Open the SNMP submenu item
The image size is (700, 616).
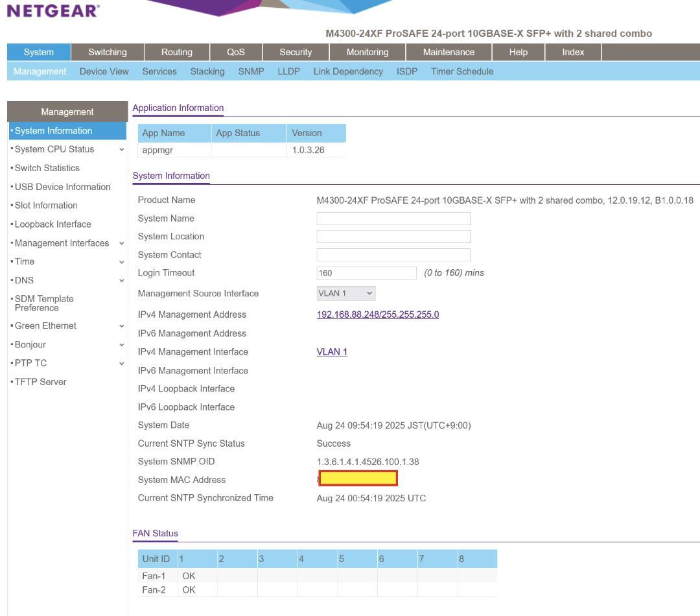click(251, 71)
